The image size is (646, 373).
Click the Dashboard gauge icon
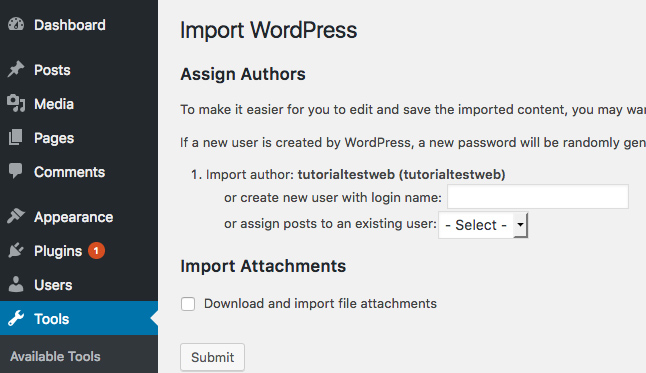[x=16, y=25]
